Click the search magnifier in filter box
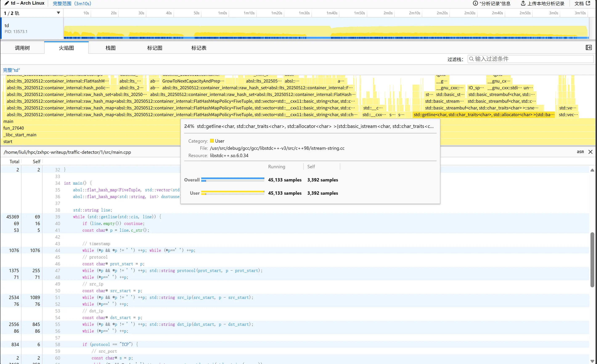Viewport: 597px width, 364px height. pos(471,59)
